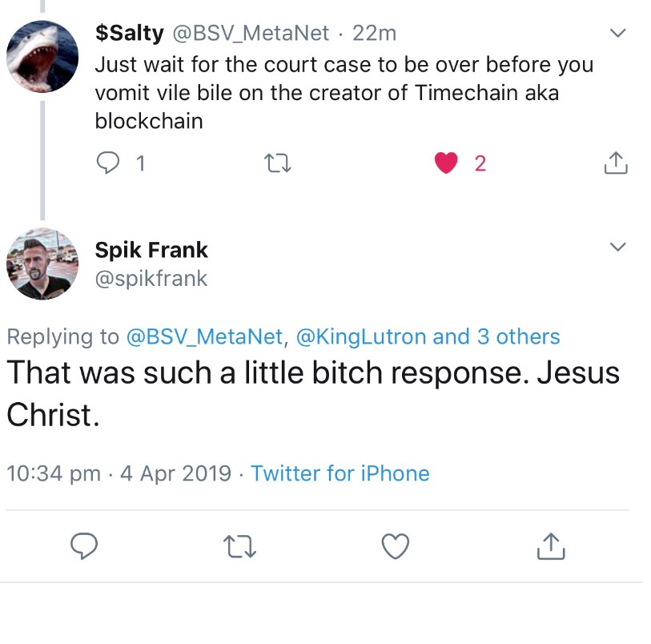Retweet the $Salty tweet
Image resolution: width=651 pixels, height=644 pixels.
(276, 163)
